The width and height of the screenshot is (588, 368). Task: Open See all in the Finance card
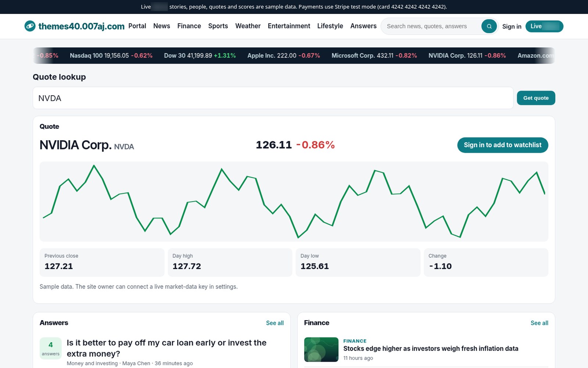(539, 323)
